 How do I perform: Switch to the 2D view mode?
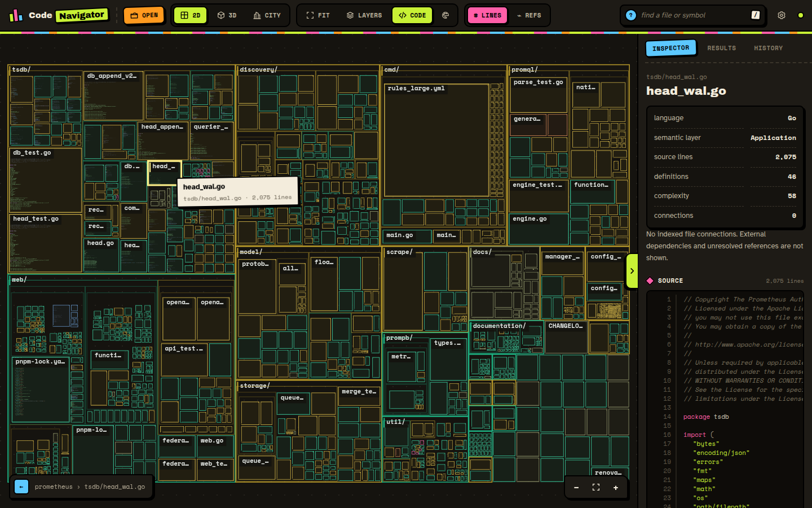coord(190,15)
